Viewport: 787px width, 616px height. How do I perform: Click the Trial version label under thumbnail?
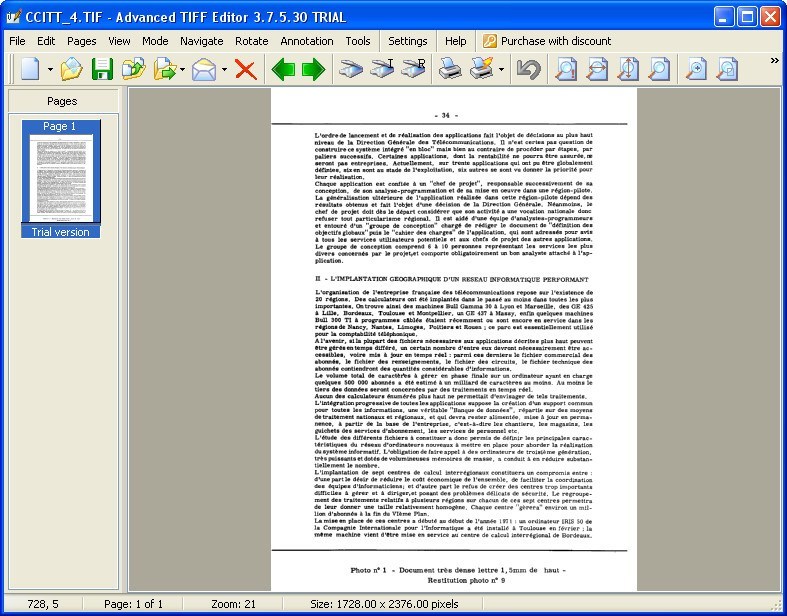click(x=61, y=232)
